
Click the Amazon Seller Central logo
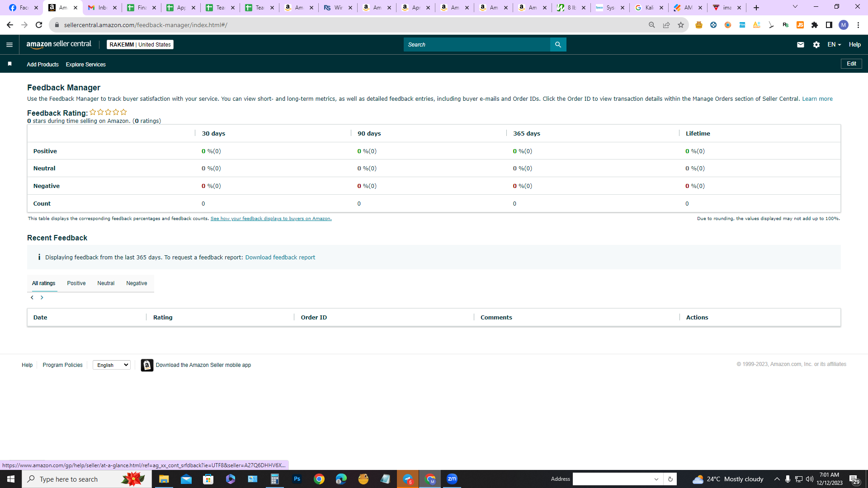tap(59, 44)
